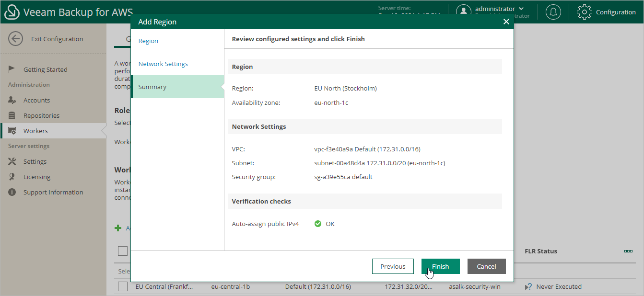Screen dimensions: 644x296
Task: Click the green OK verification check icon
Action: pyautogui.click(x=318, y=224)
